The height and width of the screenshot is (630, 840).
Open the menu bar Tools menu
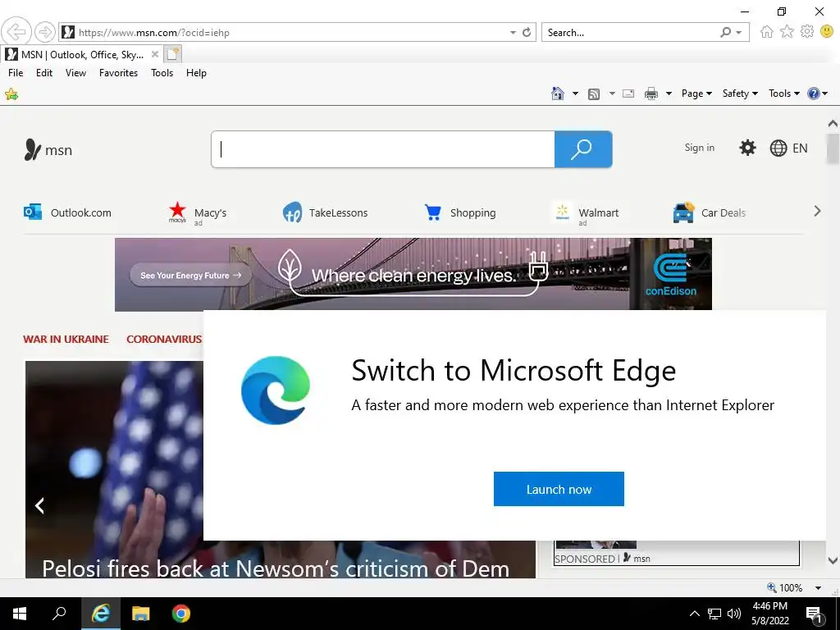coord(162,73)
